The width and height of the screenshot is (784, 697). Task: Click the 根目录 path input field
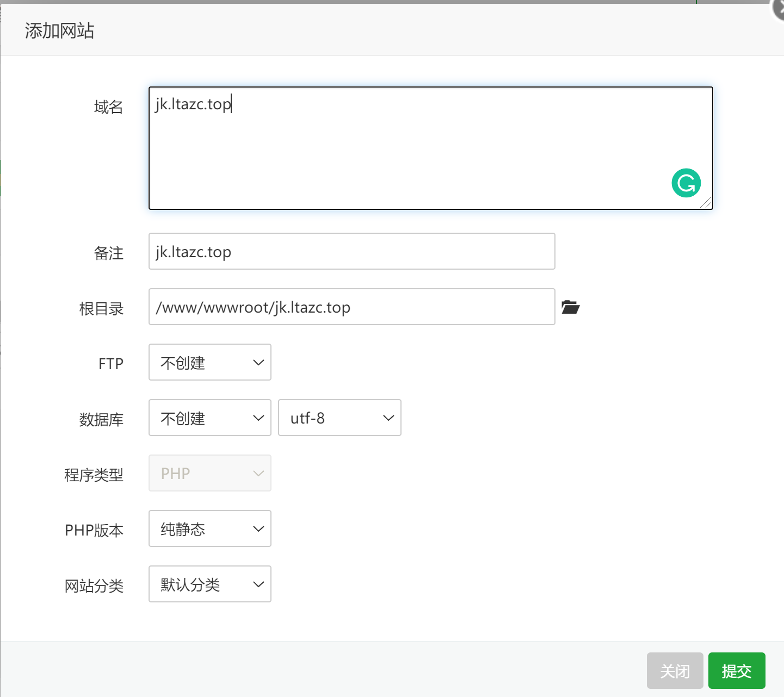351,307
